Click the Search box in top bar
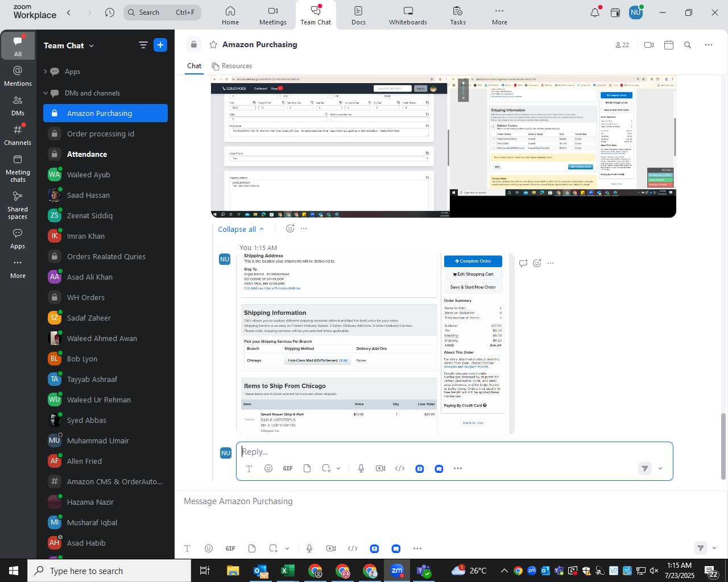 coord(162,13)
